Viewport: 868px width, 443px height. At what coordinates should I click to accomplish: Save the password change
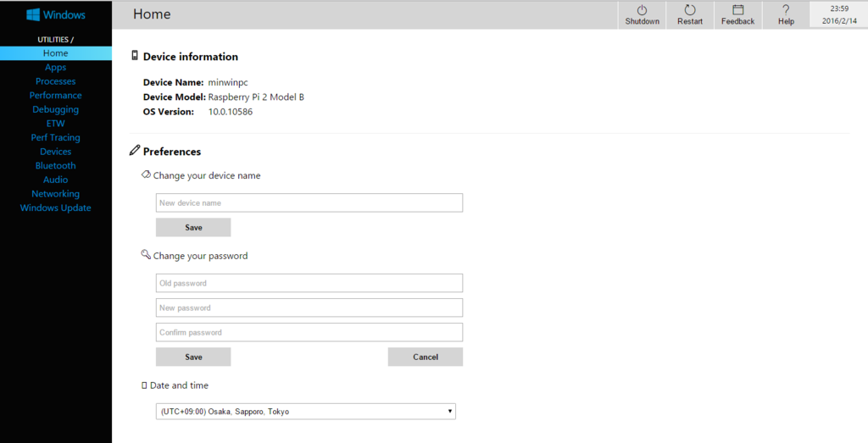(x=193, y=357)
